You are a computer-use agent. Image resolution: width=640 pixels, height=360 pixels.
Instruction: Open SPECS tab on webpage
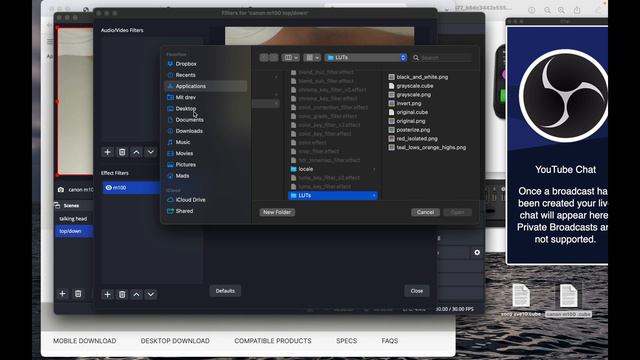tap(347, 341)
